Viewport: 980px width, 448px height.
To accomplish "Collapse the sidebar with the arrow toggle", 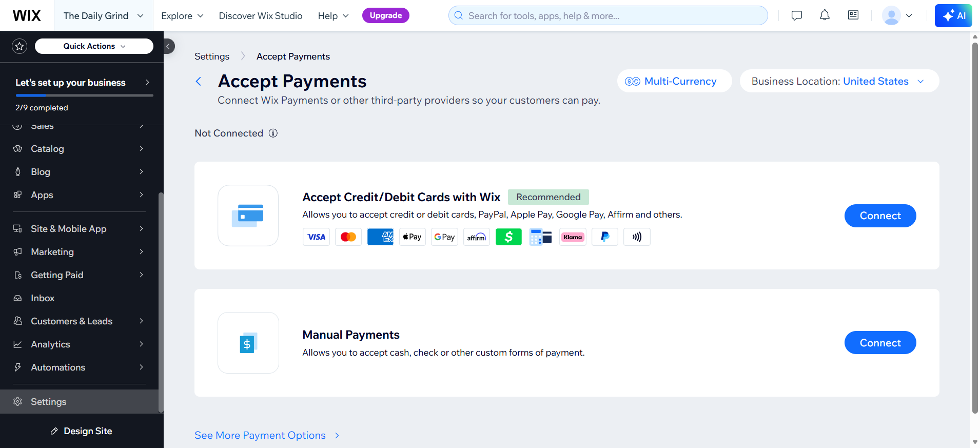I will (168, 46).
